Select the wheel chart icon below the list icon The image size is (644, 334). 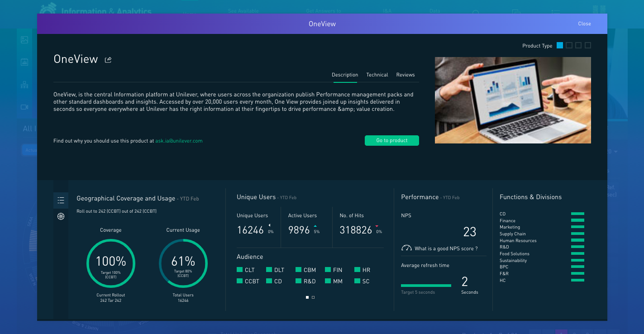coord(61,216)
